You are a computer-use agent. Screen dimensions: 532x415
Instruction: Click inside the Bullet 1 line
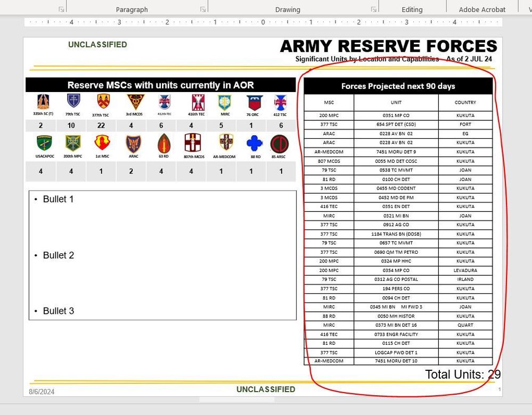click(58, 199)
